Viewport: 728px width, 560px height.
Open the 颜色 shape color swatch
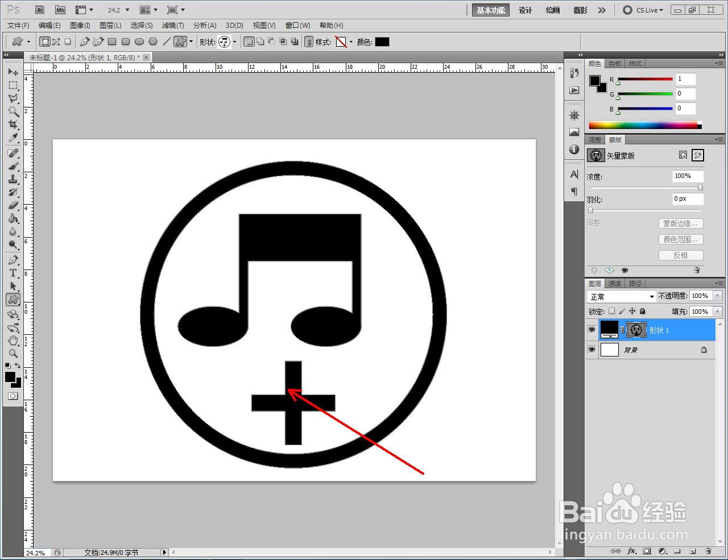point(382,42)
